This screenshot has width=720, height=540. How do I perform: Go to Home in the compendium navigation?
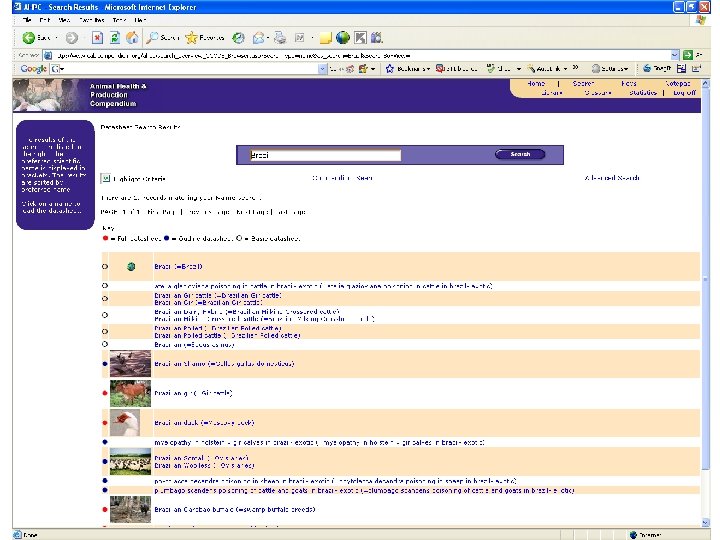tap(536, 84)
